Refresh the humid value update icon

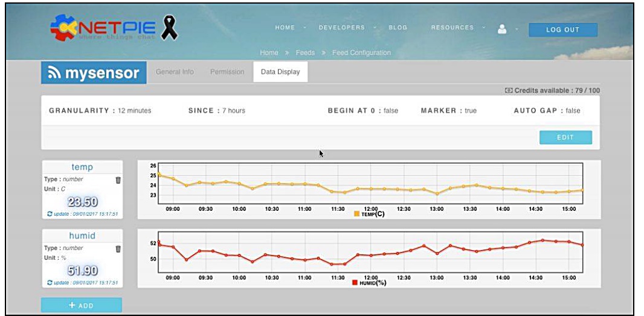coord(50,282)
